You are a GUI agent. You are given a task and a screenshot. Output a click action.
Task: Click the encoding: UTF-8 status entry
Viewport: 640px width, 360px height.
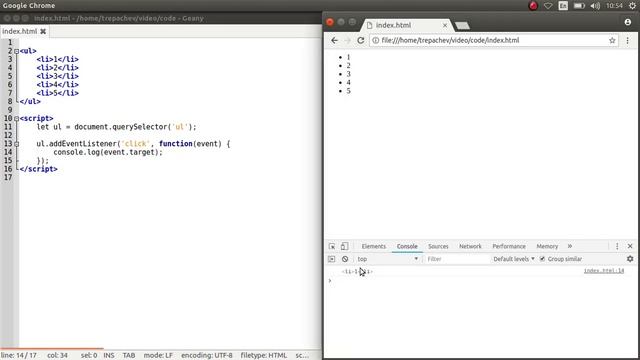[x=207, y=356]
